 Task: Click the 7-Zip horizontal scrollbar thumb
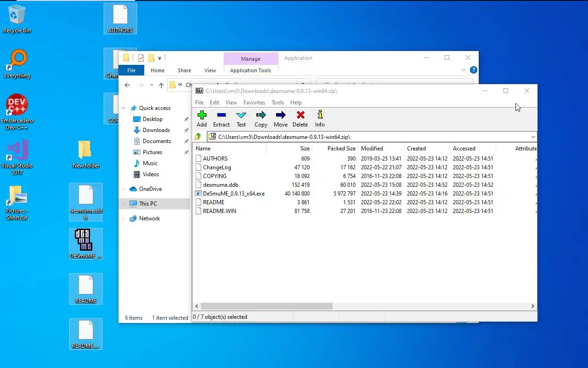pos(266,306)
